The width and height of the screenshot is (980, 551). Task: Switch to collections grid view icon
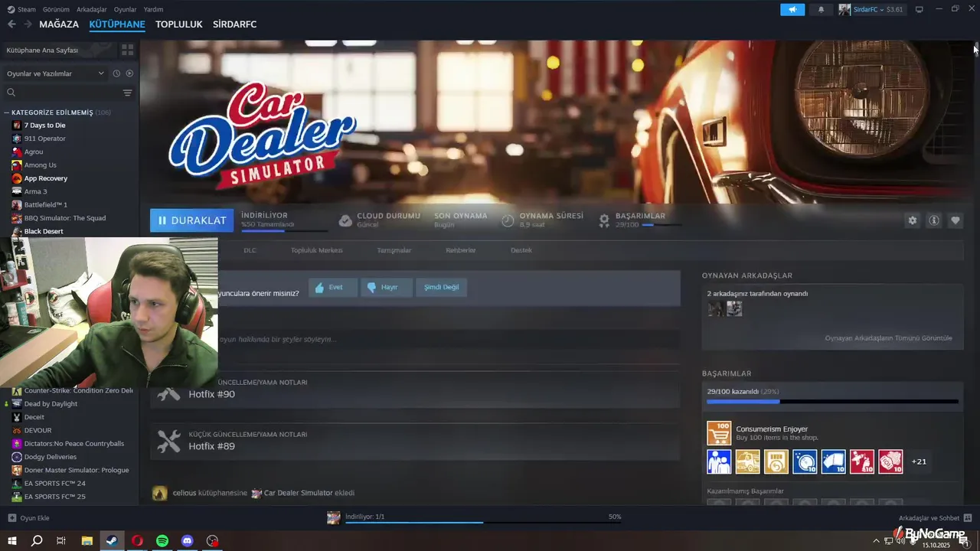127,50
